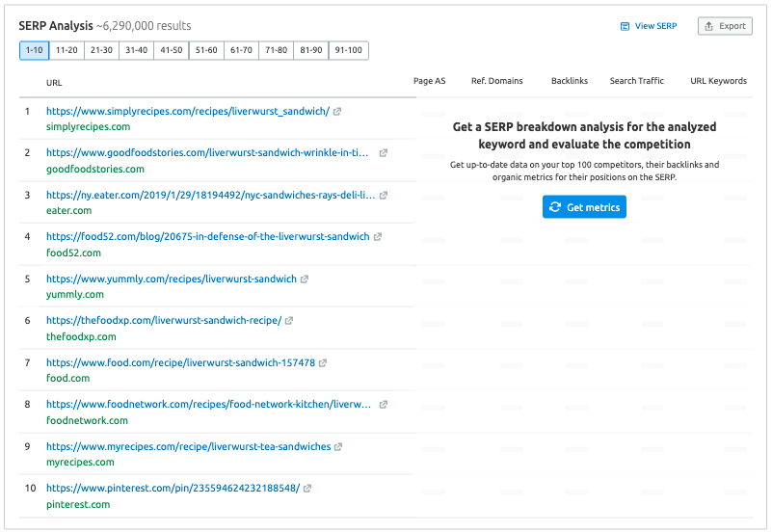The width and height of the screenshot is (772, 532).
Task: Switch to the 11-20 results tab
Action: pos(67,50)
